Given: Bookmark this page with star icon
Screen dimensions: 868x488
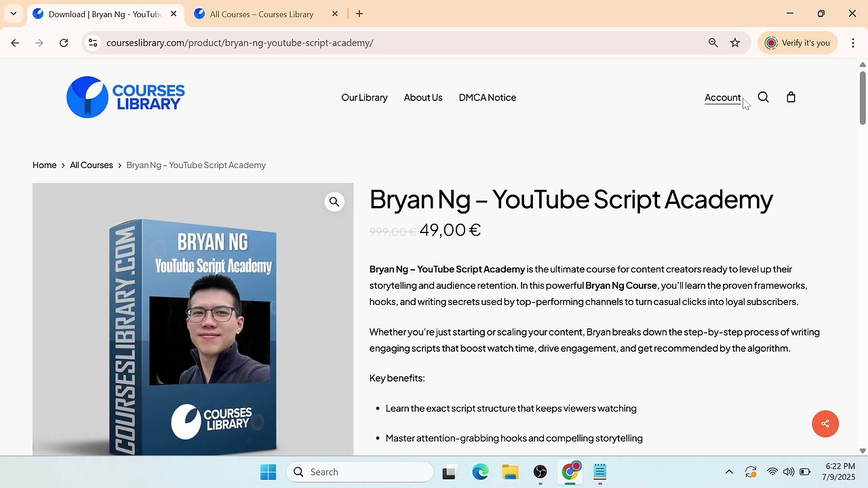Looking at the screenshot, I should (735, 43).
